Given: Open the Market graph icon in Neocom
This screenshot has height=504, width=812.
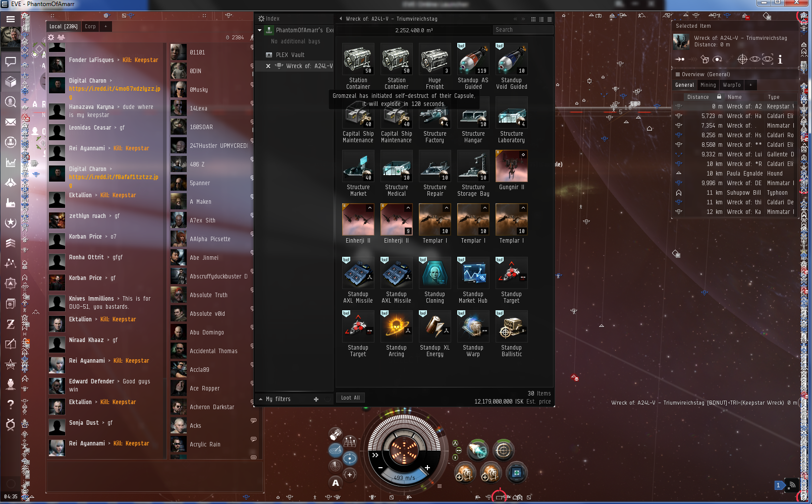Looking at the screenshot, I should tap(10, 162).
